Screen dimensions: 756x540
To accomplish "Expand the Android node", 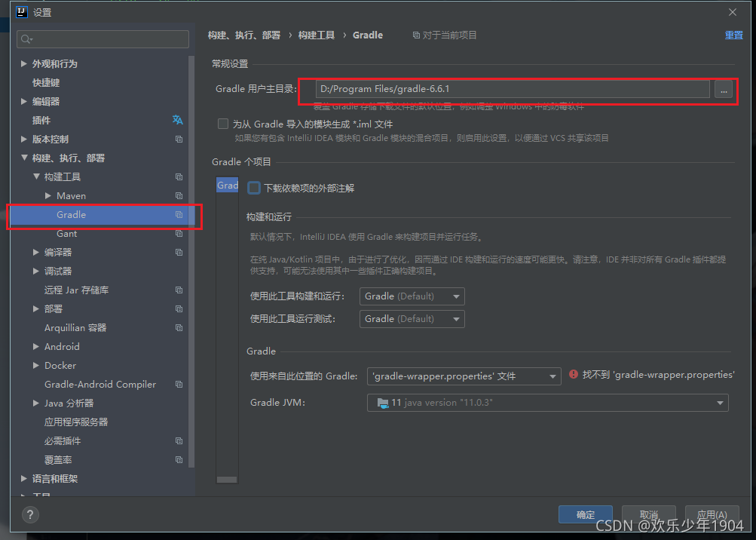I will click(x=35, y=346).
